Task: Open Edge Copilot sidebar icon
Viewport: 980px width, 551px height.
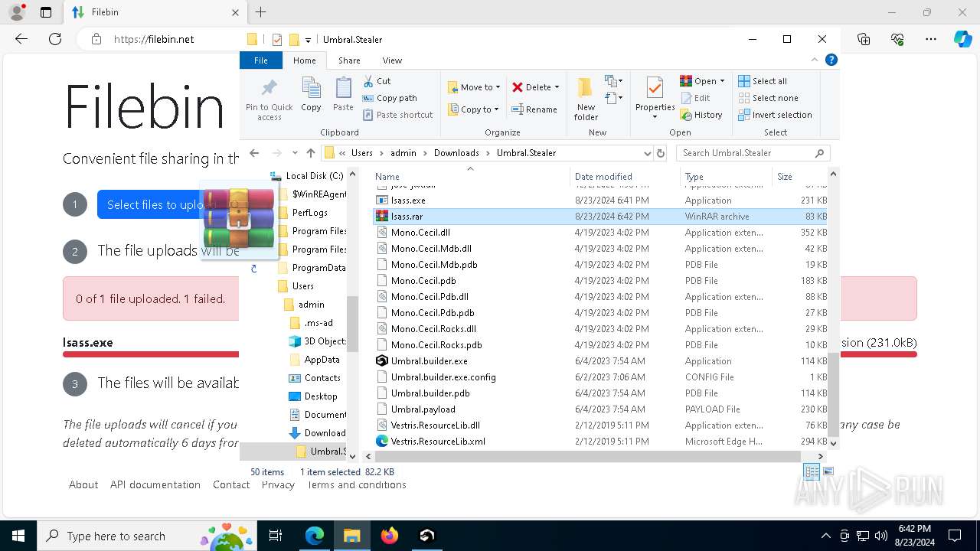Action: [x=962, y=39]
